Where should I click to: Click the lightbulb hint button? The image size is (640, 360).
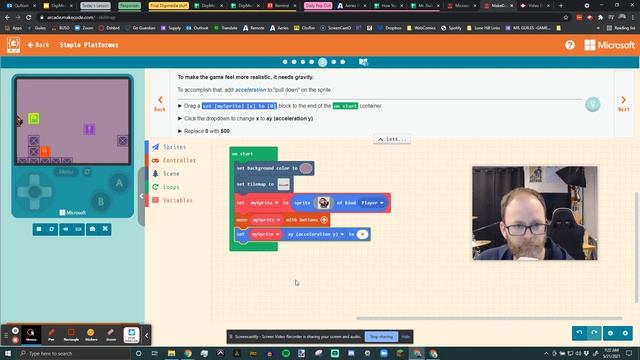[592, 104]
